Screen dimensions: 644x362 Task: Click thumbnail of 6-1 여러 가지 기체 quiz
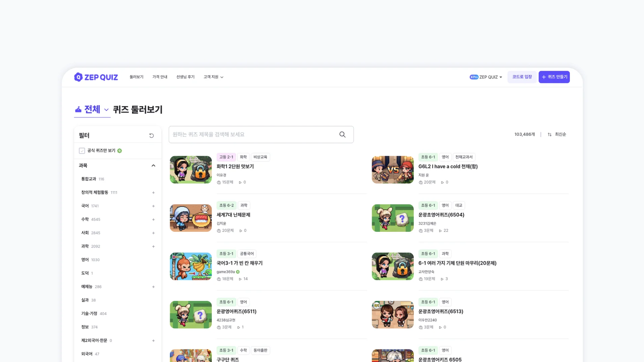(393, 266)
